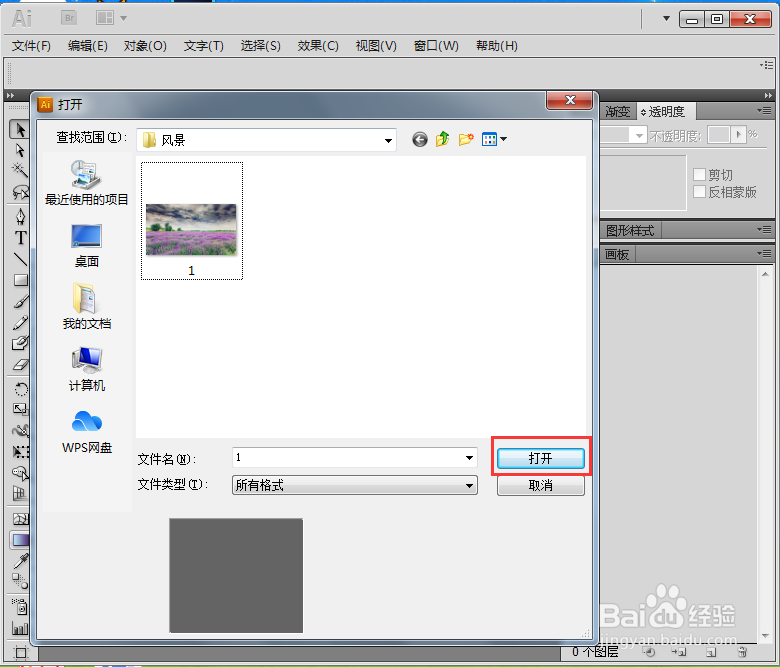780x667 pixels.
Task: Switch to the Transparency panel tab
Action: click(666, 112)
